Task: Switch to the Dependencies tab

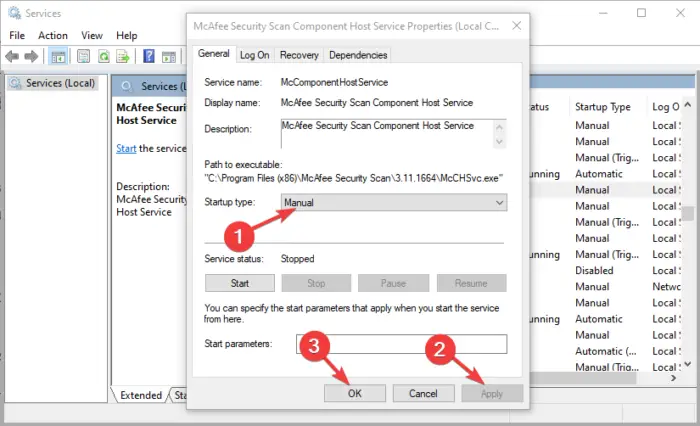Action: click(358, 55)
